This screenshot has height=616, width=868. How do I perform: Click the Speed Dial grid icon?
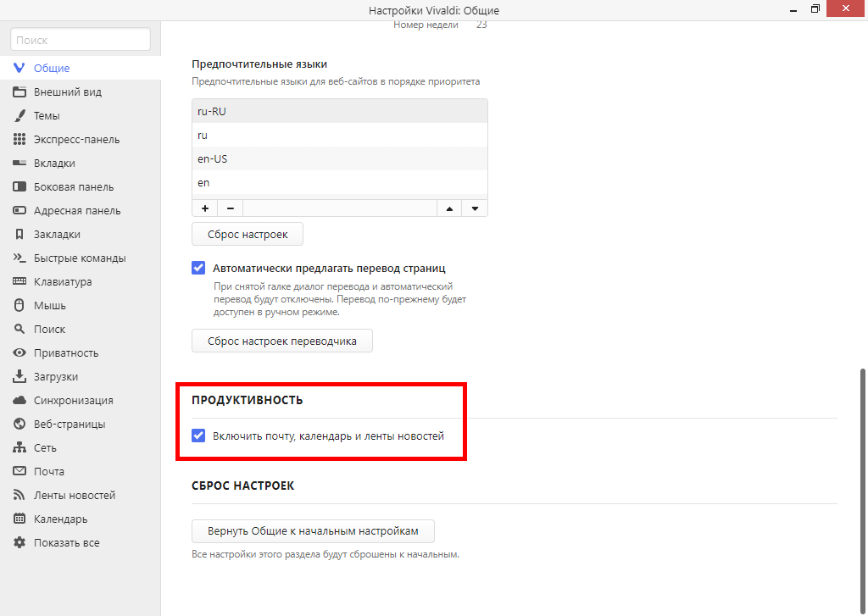tap(19, 140)
